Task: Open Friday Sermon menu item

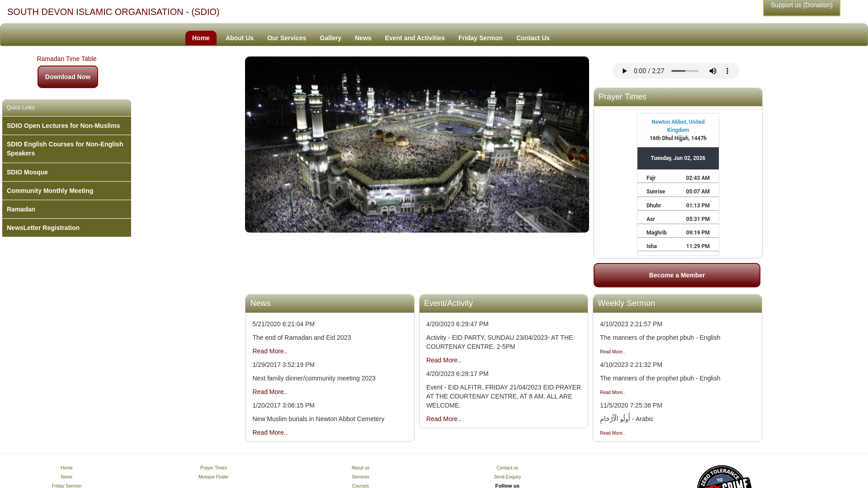Action: coord(481,38)
